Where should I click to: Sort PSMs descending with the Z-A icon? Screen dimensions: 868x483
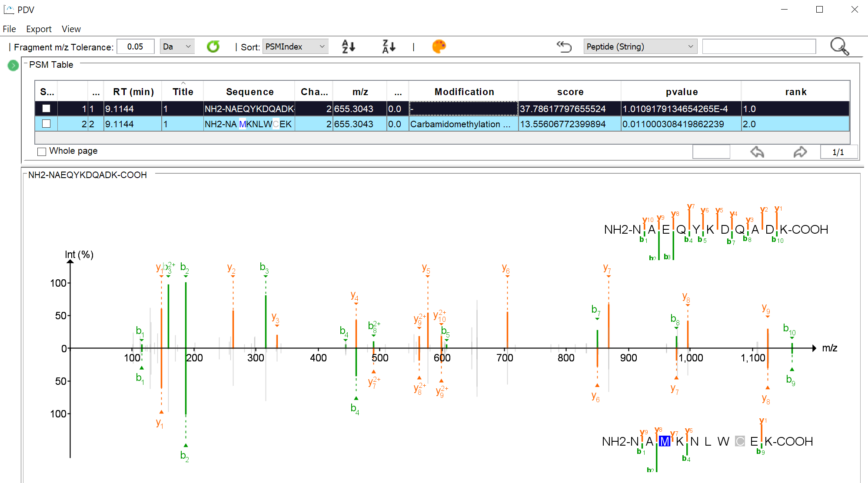(387, 46)
